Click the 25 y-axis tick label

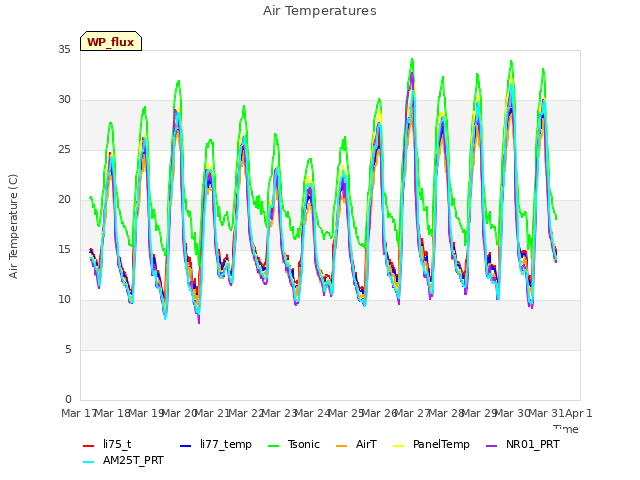tap(64, 150)
